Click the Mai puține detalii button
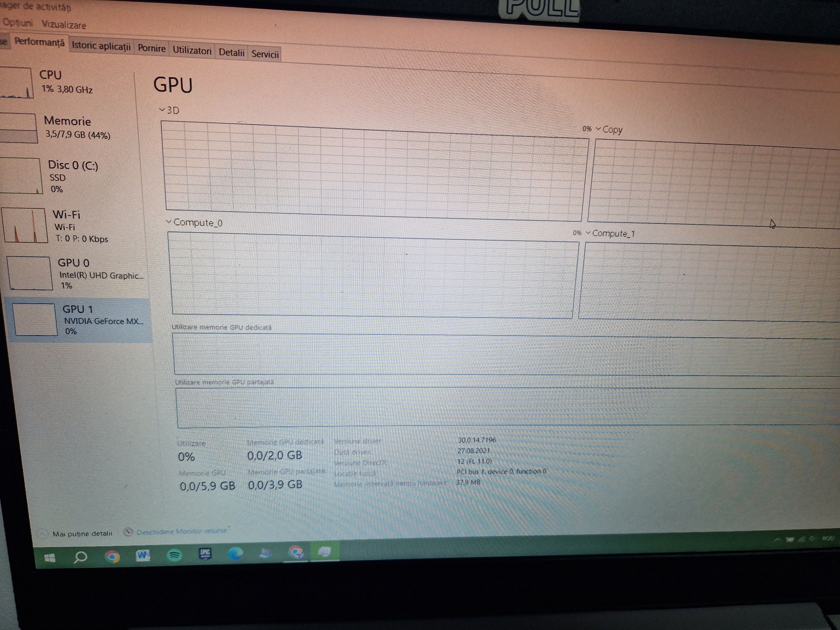840x630 pixels. point(76,533)
